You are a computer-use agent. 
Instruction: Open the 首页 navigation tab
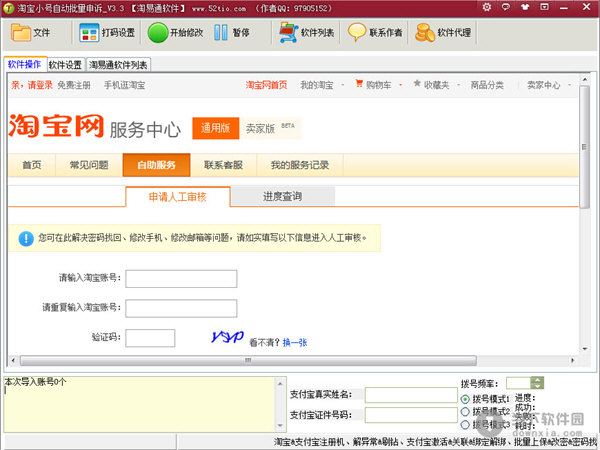coord(32,165)
